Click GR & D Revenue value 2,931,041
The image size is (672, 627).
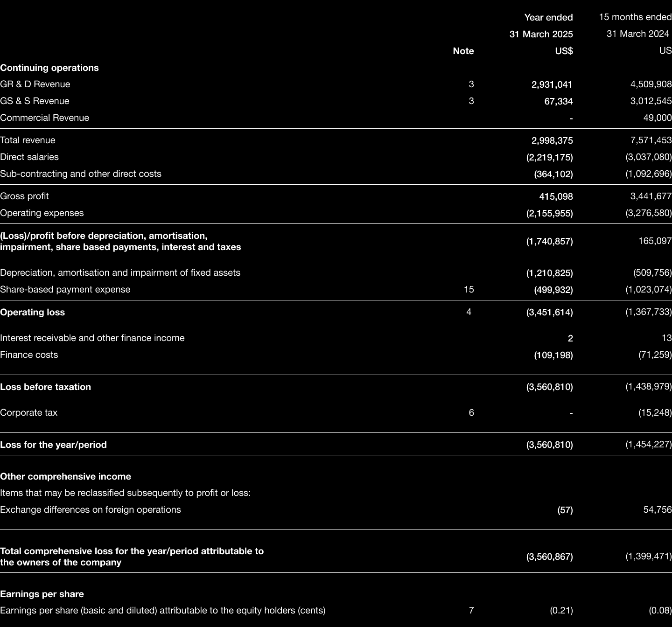tap(552, 84)
